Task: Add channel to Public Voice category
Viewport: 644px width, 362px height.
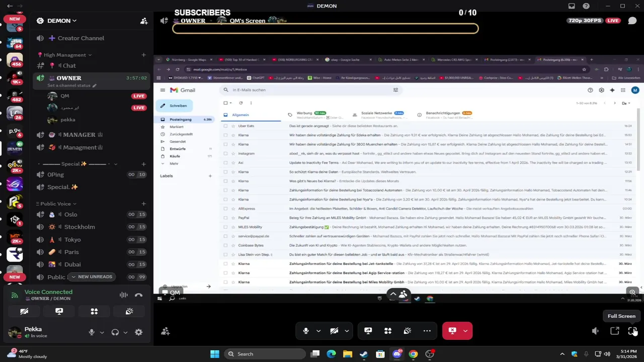Action: [x=143, y=204]
